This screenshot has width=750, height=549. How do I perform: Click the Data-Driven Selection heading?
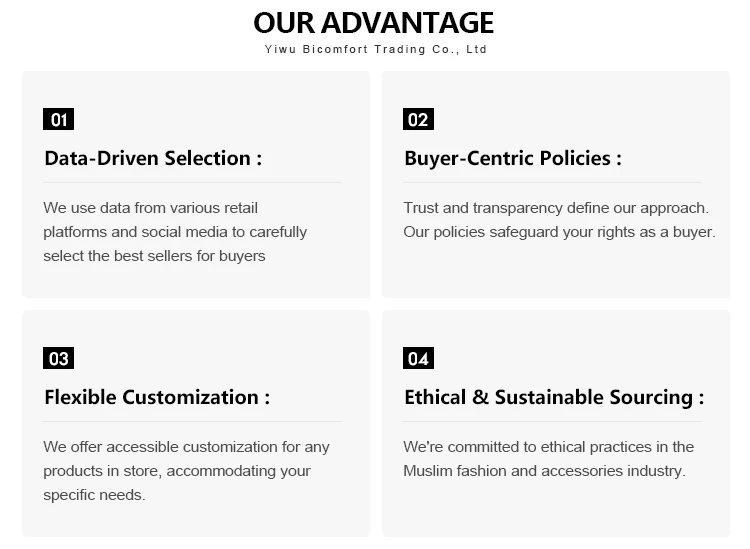(x=153, y=158)
